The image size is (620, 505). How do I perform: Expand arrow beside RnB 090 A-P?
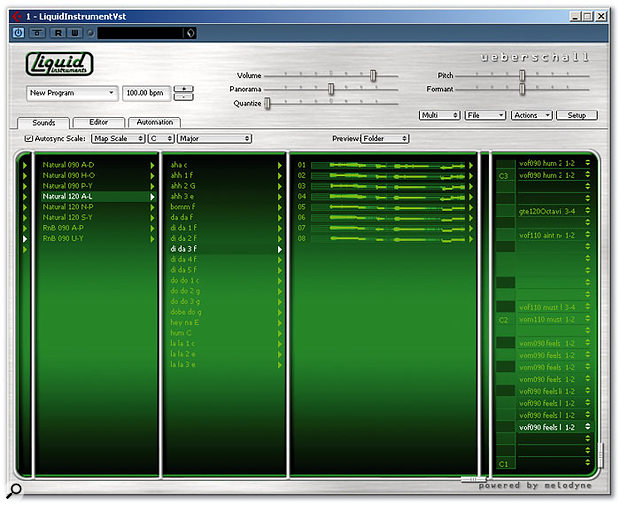click(x=152, y=228)
